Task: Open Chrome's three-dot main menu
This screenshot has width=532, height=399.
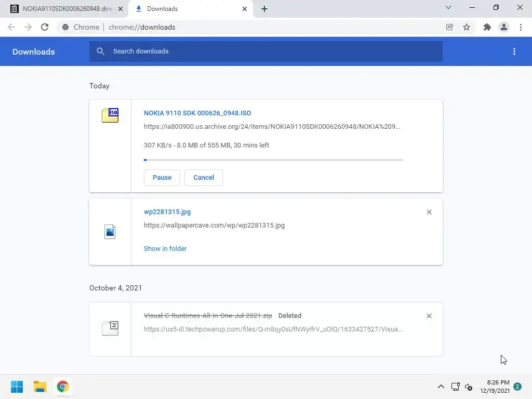Action: (521, 27)
